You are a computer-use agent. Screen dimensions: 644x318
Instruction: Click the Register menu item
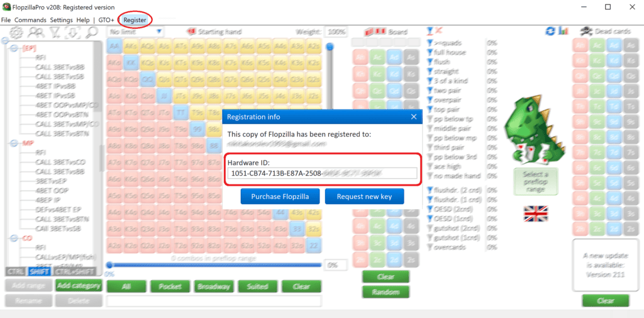pos(135,20)
